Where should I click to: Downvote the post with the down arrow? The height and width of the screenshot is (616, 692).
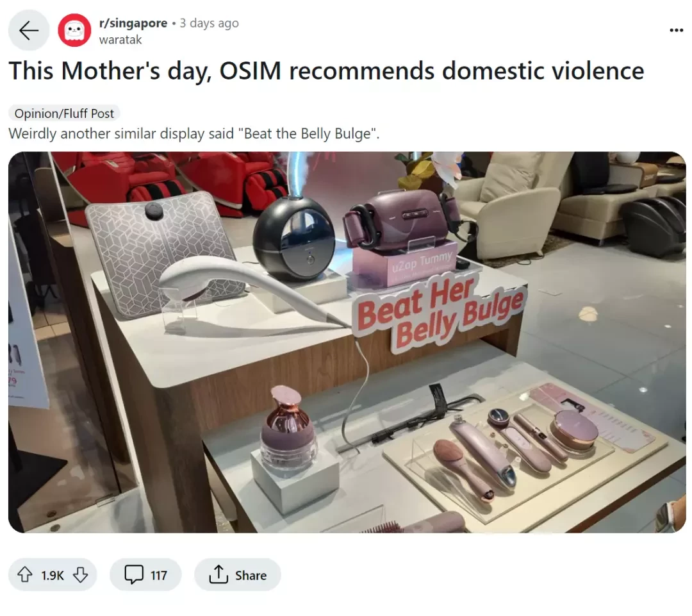[x=80, y=574]
